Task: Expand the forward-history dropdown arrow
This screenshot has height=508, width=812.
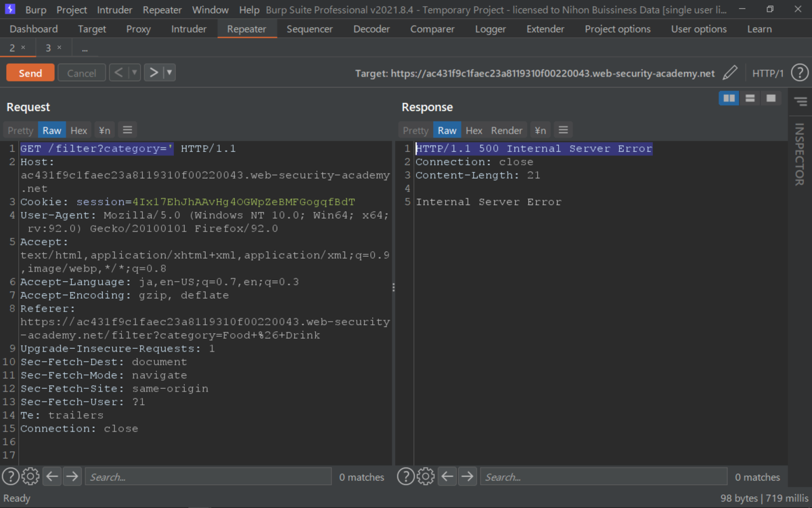Action: pos(169,72)
